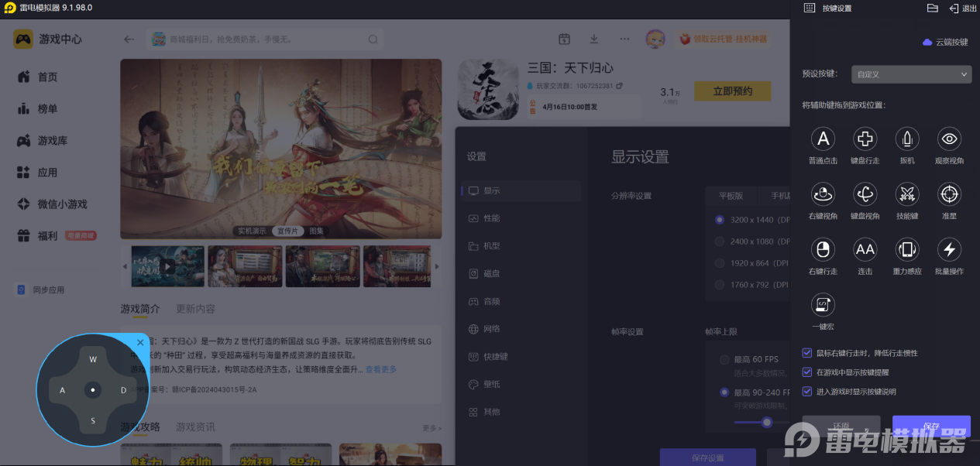The height and width of the screenshot is (466, 980).
Task: Select 3200 x 1440 resolution radio
Action: (720, 220)
